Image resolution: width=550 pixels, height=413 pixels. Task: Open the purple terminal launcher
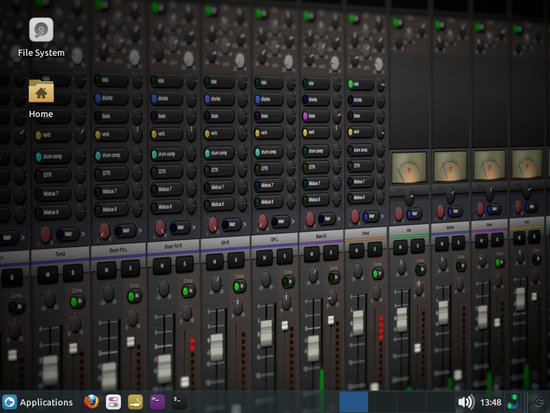tap(157, 402)
